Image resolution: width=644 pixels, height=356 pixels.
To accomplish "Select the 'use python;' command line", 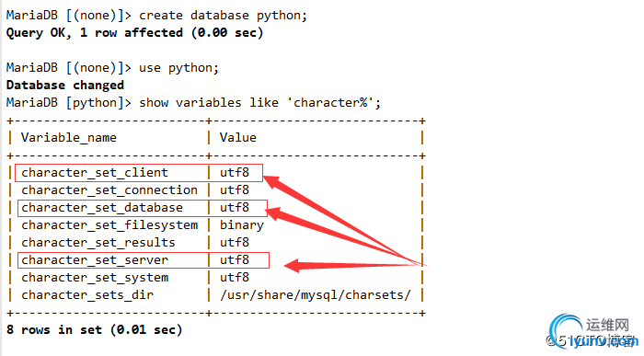I will pos(112,68).
